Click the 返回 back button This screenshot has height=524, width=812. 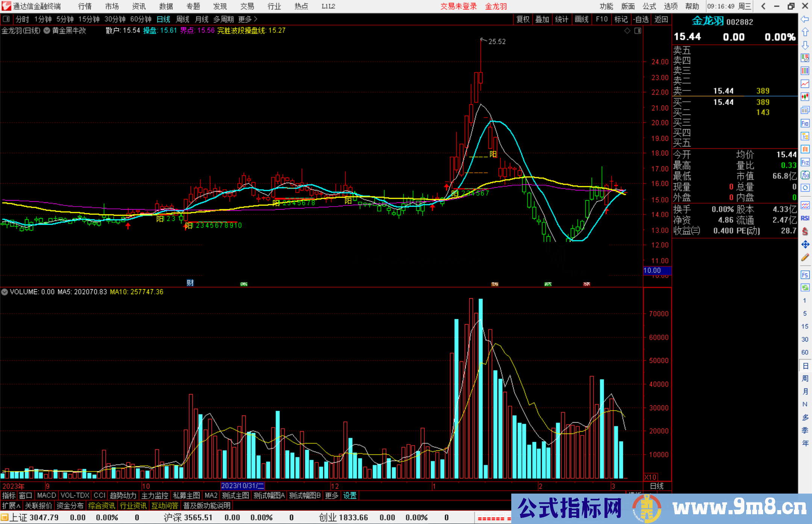(661, 19)
